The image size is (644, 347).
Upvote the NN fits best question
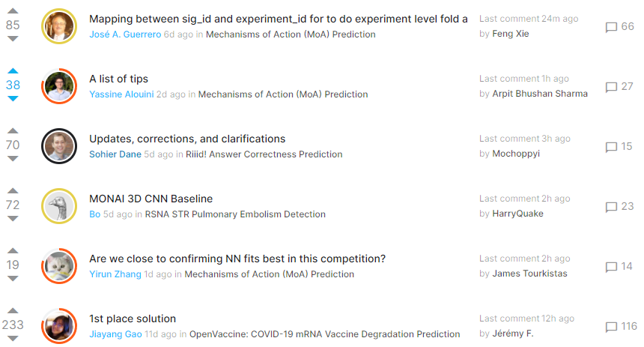[x=13, y=251]
